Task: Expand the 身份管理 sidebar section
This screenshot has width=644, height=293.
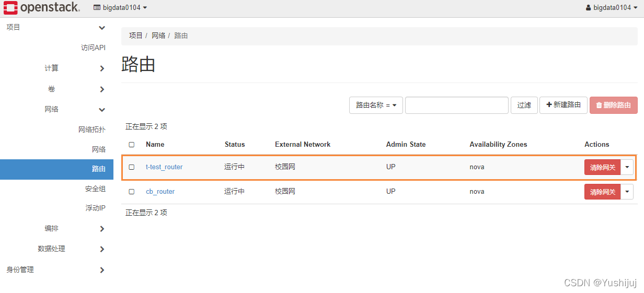Action: [56, 269]
